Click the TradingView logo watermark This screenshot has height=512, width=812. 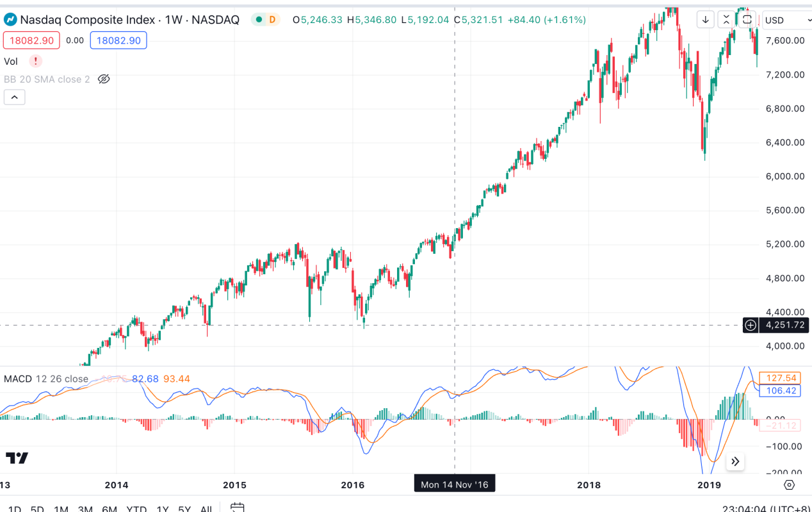[x=17, y=458]
